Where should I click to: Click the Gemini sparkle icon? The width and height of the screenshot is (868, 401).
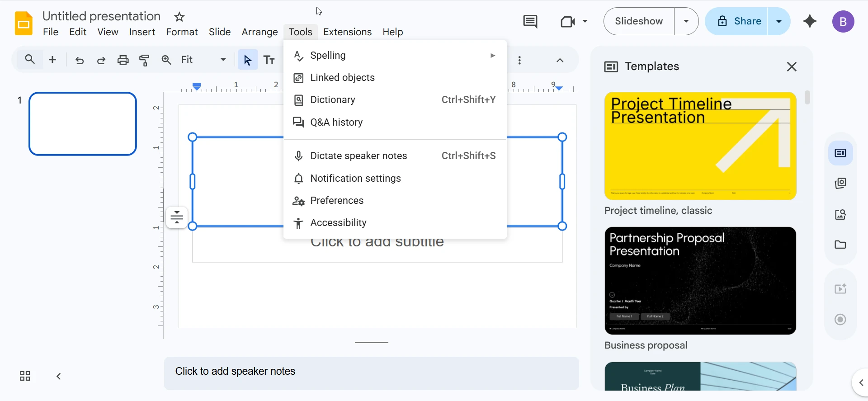pyautogui.click(x=810, y=21)
